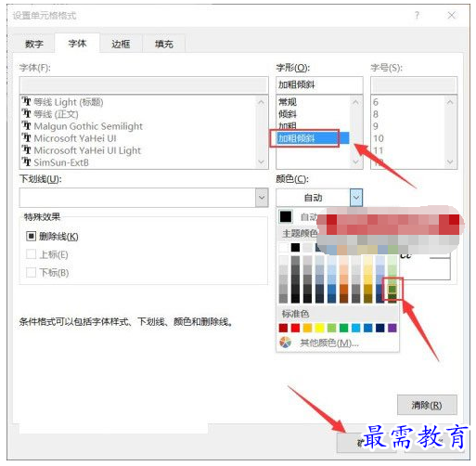Pick blue standard color
Viewport: 476px width, 466px height.
(x=368, y=328)
